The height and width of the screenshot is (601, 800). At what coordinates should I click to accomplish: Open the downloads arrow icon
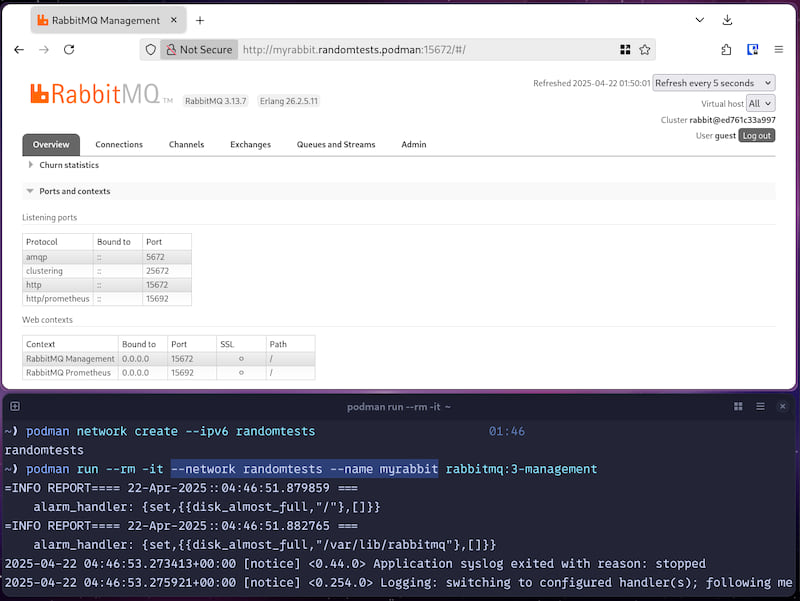coord(728,20)
